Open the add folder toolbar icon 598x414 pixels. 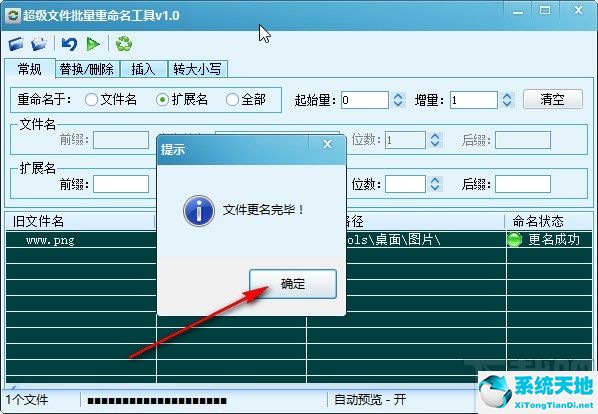(x=39, y=44)
